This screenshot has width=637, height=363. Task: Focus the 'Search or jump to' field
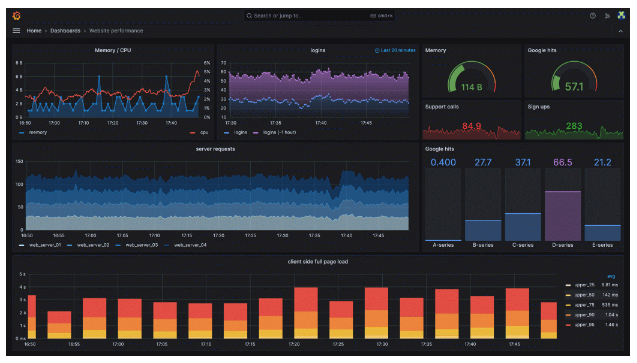tap(319, 16)
